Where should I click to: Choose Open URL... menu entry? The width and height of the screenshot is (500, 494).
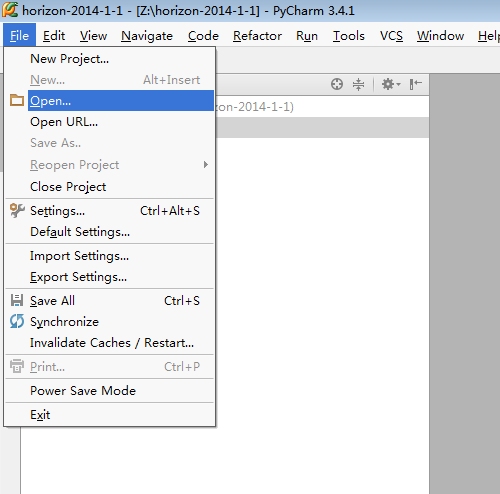point(109,122)
